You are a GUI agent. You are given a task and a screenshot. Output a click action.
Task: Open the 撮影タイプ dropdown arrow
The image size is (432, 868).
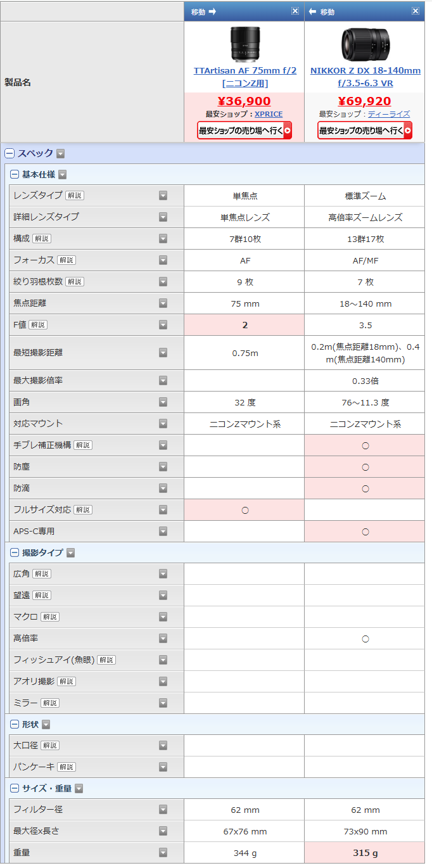click(x=71, y=552)
